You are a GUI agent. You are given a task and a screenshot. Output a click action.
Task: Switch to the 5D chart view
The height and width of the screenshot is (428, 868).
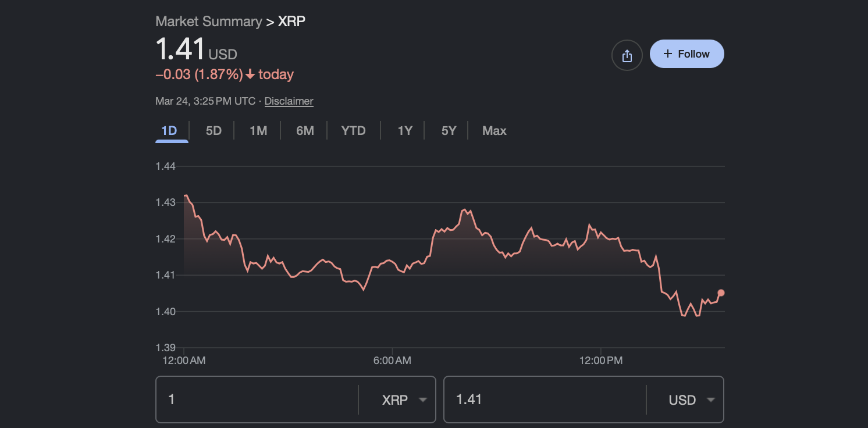click(213, 130)
